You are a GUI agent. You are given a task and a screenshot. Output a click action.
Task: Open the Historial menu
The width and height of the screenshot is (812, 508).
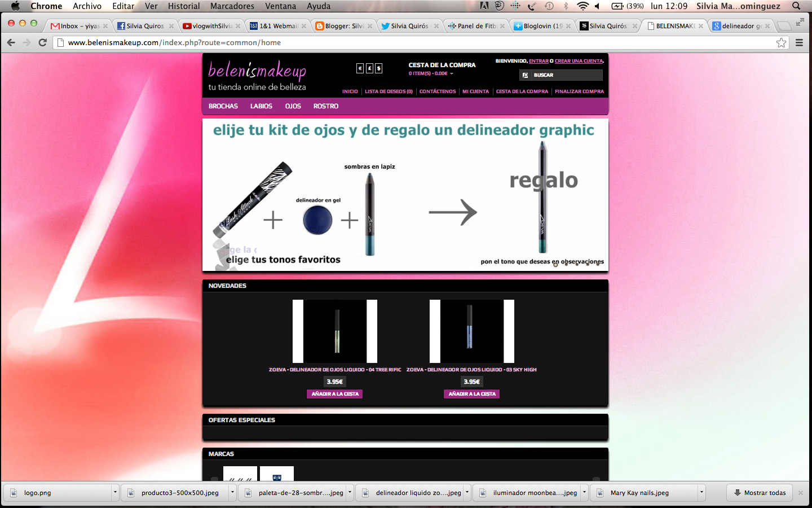click(x=184, y=6)
